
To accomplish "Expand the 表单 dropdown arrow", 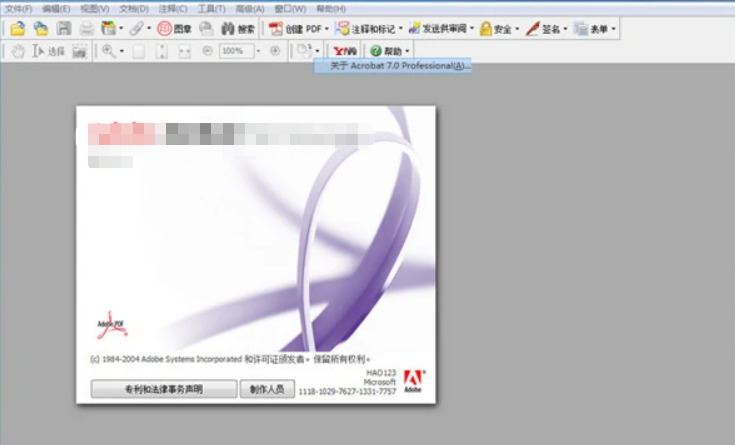I will click(x=613, y=29).
